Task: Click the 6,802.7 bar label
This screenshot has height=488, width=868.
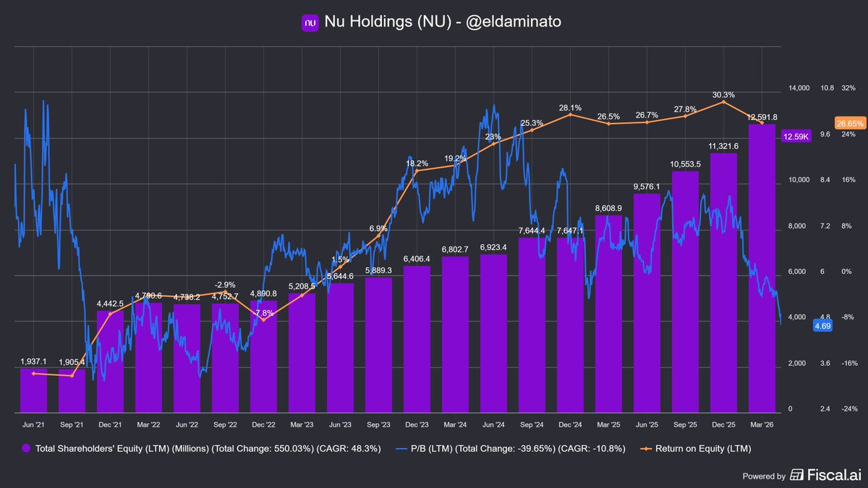Action: (x=455, y=250)
